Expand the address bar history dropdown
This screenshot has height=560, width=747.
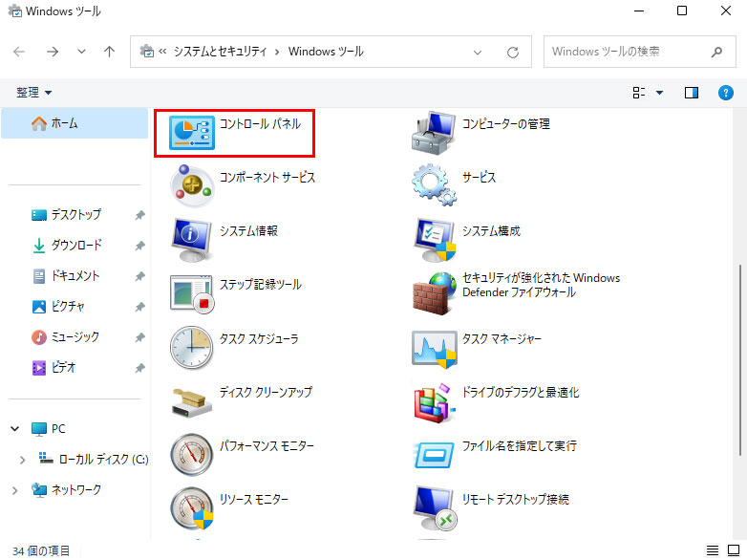tap(478, 52)
